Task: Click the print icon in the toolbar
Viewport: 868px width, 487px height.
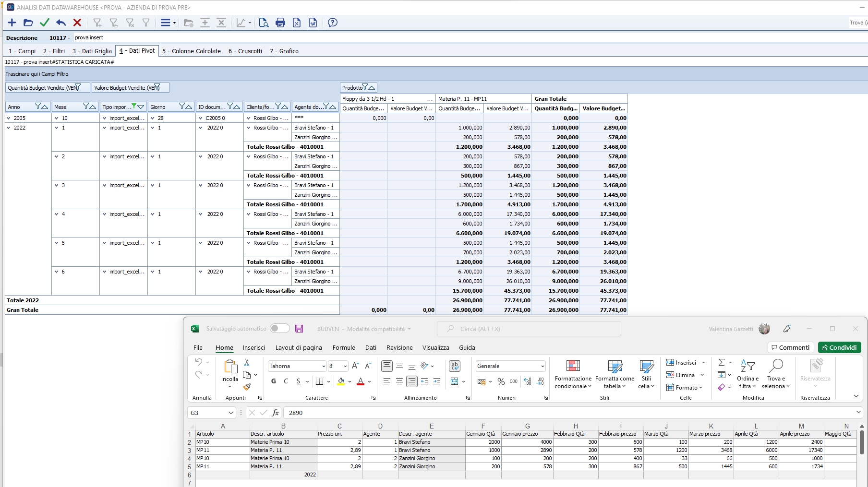Action: (x=280, y=23)
